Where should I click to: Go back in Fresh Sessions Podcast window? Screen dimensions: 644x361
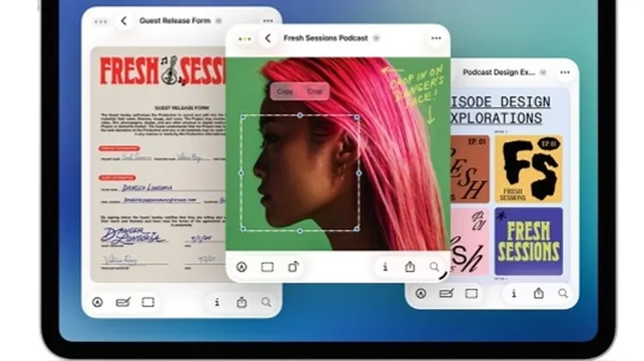[x=268, y=38]
